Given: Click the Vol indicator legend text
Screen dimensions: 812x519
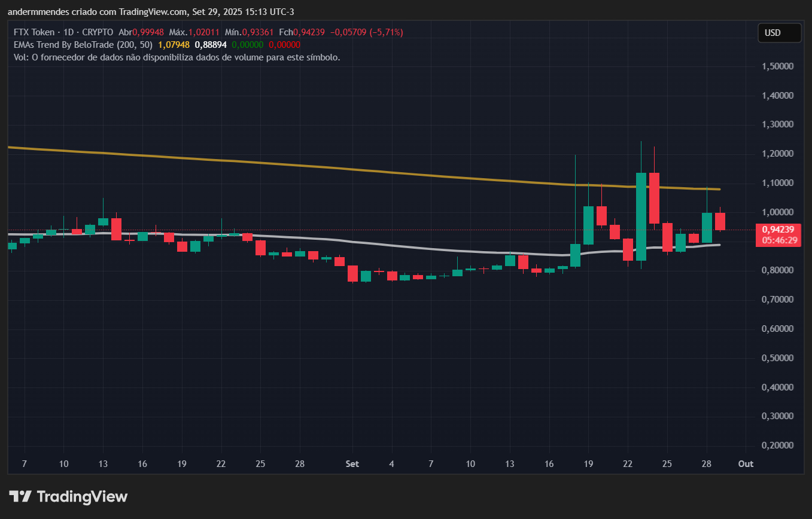Looking at the screenshot, I should 177,57.
